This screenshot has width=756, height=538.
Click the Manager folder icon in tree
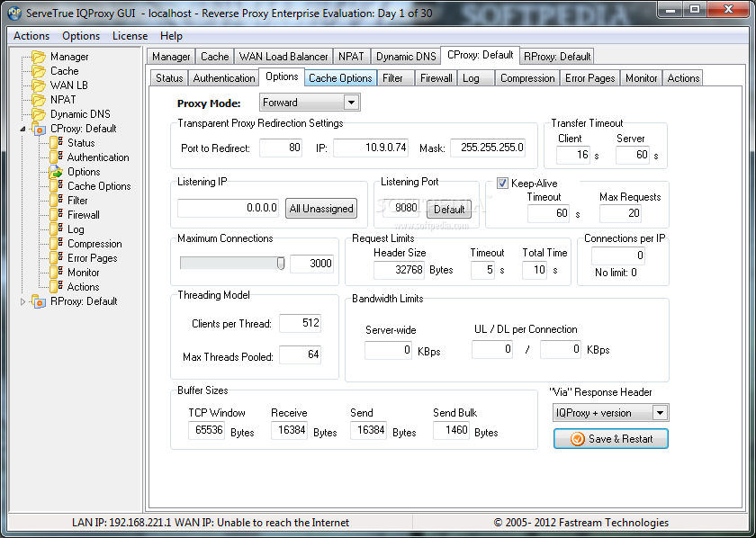(39, 57)
